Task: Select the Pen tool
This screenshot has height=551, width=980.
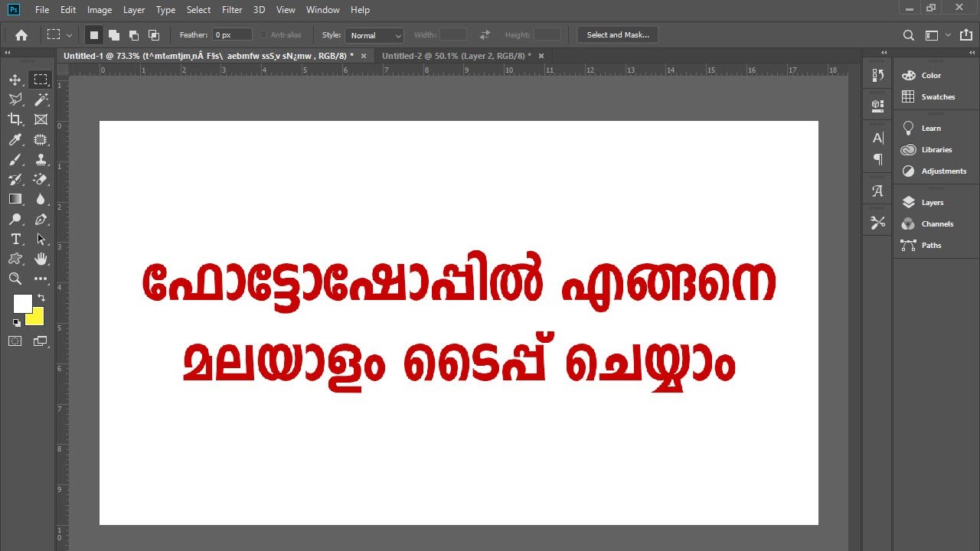Action: [x=41, y=220]
